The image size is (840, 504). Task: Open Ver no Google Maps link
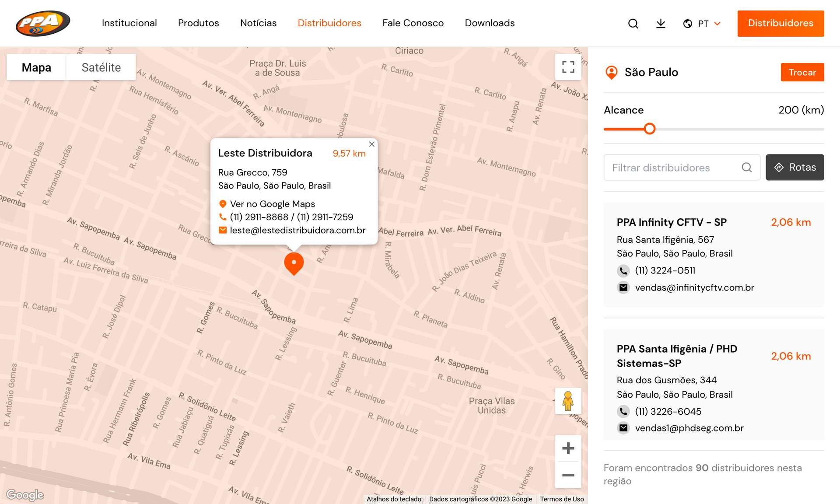(x=272, y=204)
